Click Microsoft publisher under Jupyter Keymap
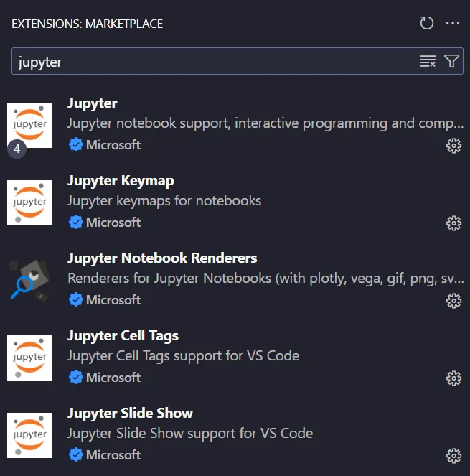Viewport: 470px width, 476px height. pyautogui.click(x=113, y=223)
